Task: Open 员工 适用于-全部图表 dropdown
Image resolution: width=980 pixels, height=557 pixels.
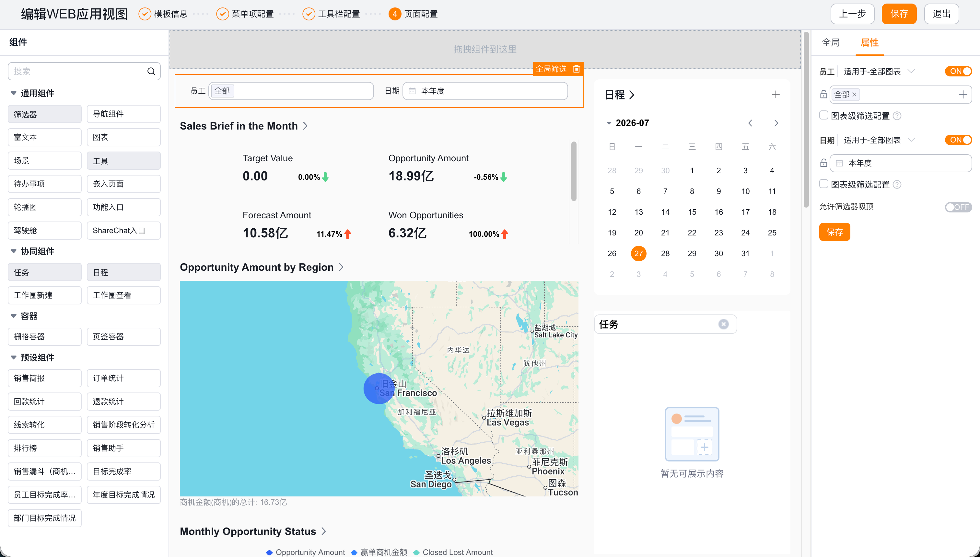Action: click(879, 72)
